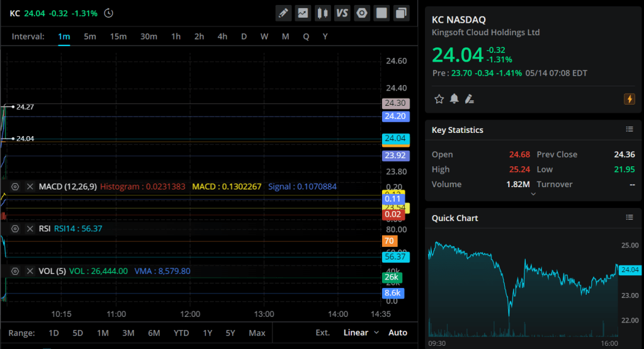Image resolution: width=644 pixels, height=349 pixels.
Task: Open the chart indicators icon
Action: pos(303,13)
